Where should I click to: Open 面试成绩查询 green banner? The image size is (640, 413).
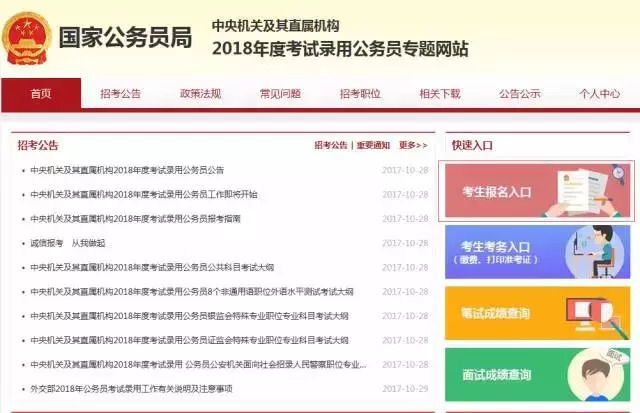pos(537,374)
